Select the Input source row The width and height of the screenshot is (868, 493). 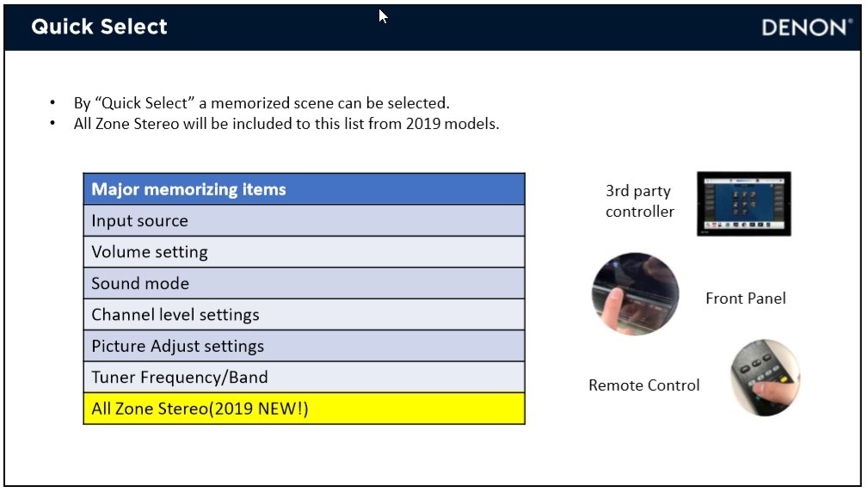[x=304, y=221]
